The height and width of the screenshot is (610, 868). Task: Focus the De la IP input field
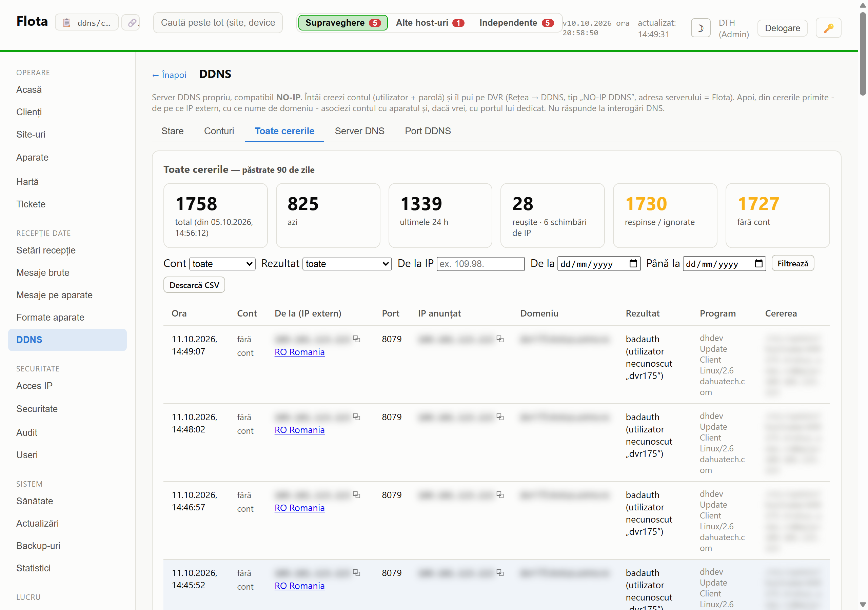[x=480, y=263]
